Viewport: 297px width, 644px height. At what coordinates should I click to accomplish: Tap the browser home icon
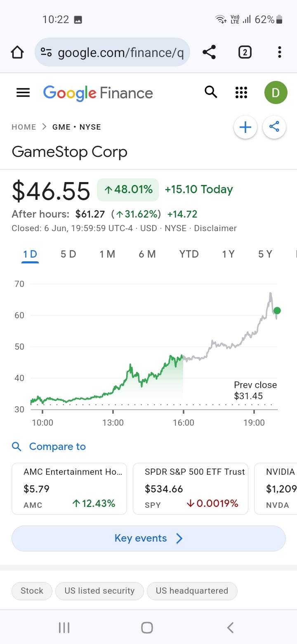click(x=17, y=52)
